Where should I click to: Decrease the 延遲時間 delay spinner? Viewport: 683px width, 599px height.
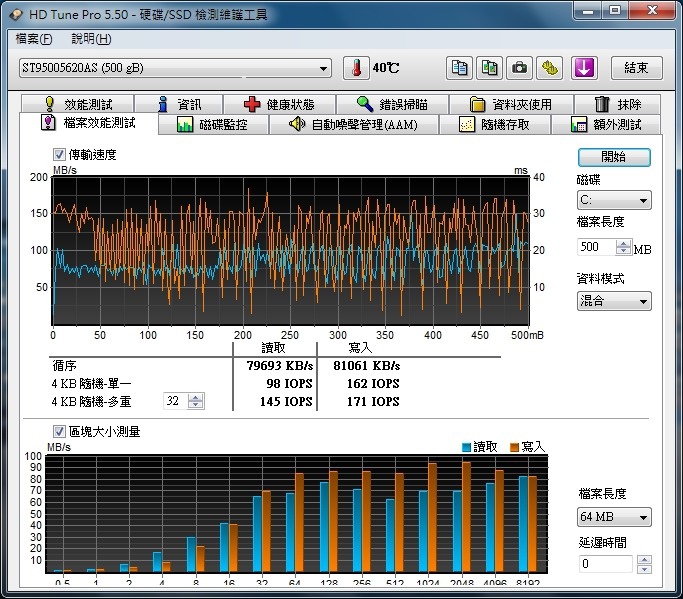pyautogui.click(x=644, y=569)
